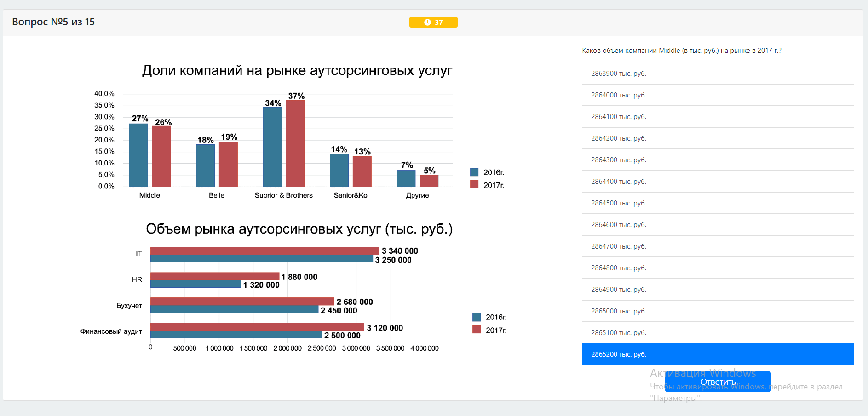Click the 2016г. blue legend swatch in shares chart
Image resolution: width=868 pixels, height=416 pixels.
[474, 172]
